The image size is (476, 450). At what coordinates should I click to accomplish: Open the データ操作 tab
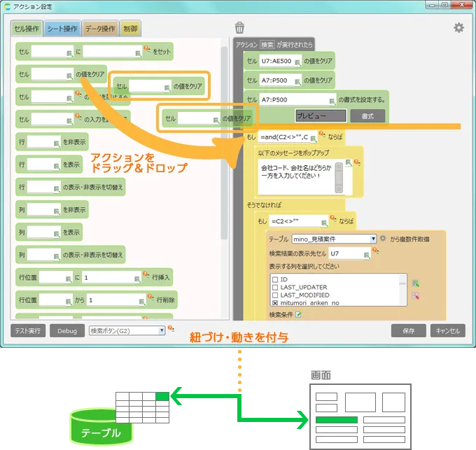[100, 29]
